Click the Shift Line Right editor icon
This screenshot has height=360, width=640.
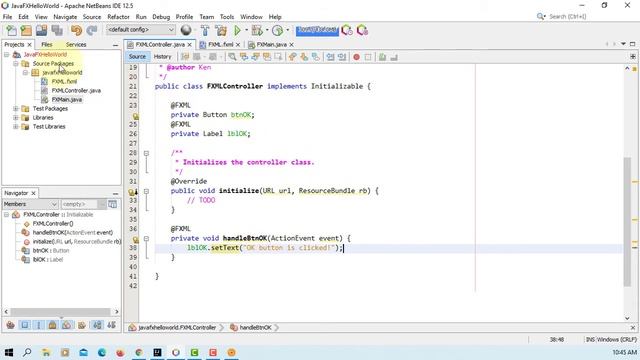tap(342, 57)
